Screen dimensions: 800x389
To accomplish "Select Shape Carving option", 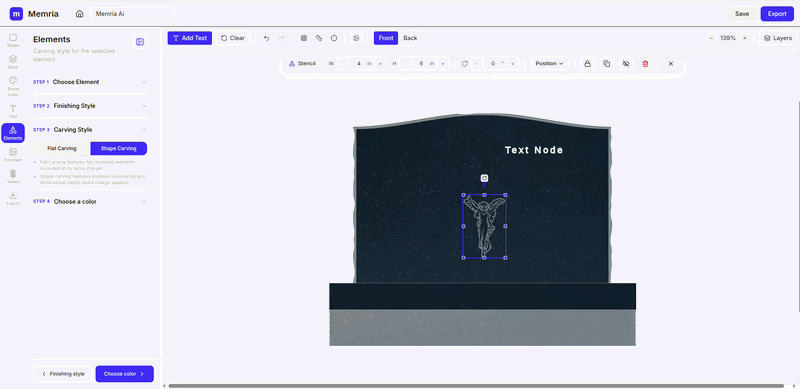I will click(x=118, y=149).
